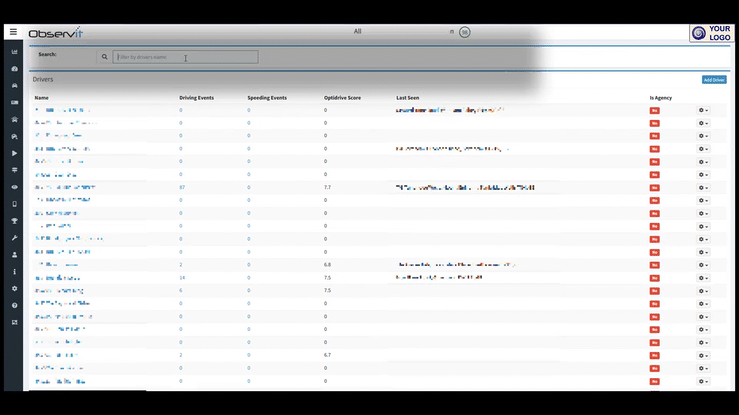Open the help question mark sidebar icon

pos(15,305)
